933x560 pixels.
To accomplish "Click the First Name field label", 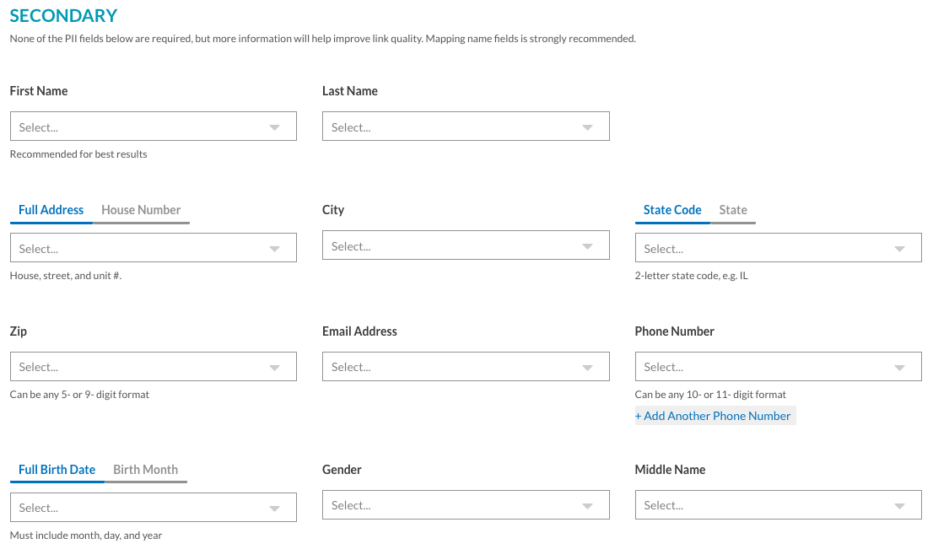I will 39,91.
